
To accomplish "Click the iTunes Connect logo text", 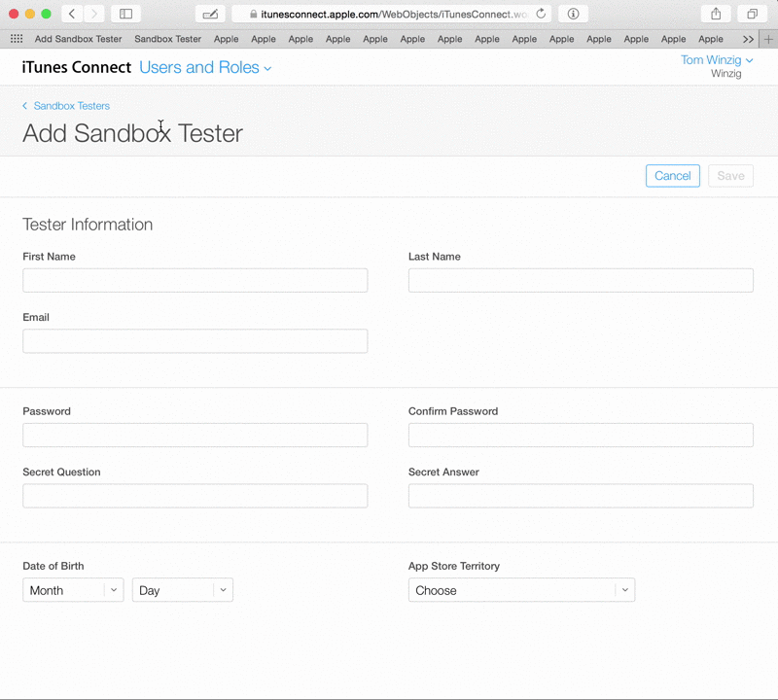I will pyautogui.click(x=77, y=67).
